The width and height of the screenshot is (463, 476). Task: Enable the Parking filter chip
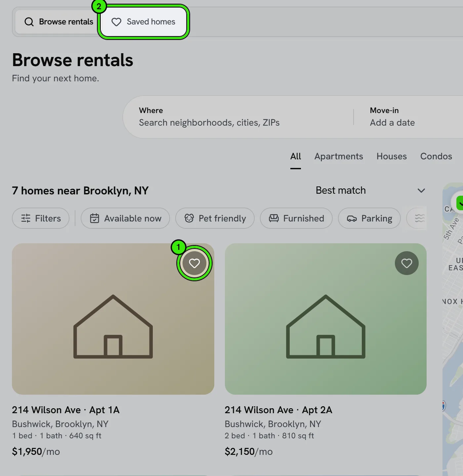[369, 218]
